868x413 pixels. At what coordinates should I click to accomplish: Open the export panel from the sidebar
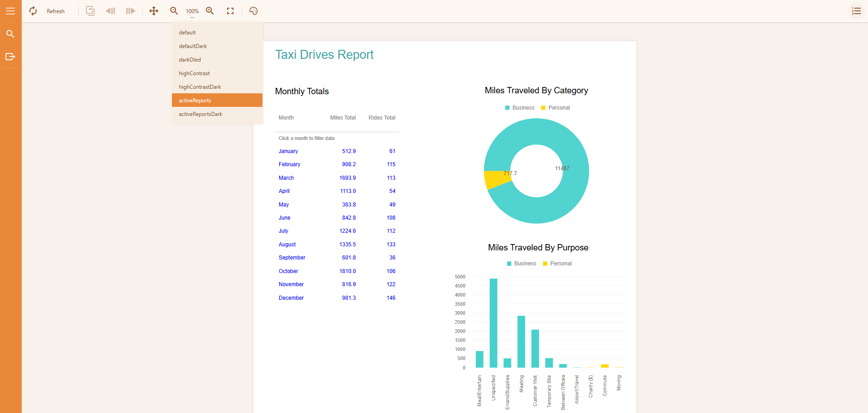[x=10, y=57]
